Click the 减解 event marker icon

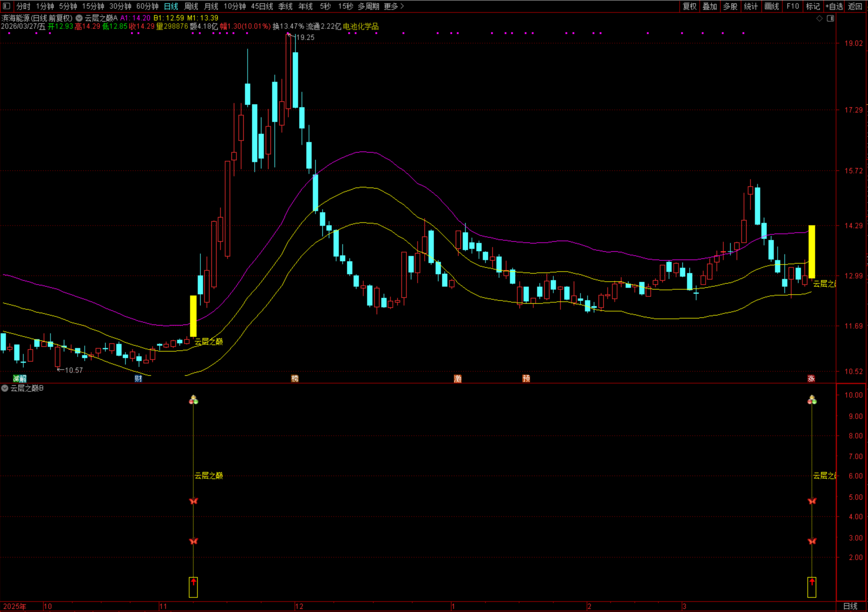click(x=20, y=378)
